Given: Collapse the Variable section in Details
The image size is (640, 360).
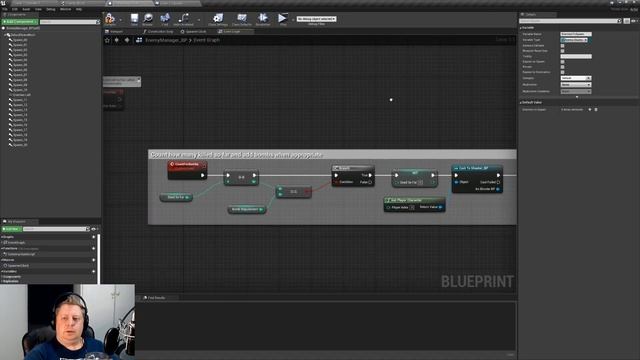Looking at the screenshot, I should (521, 28).
